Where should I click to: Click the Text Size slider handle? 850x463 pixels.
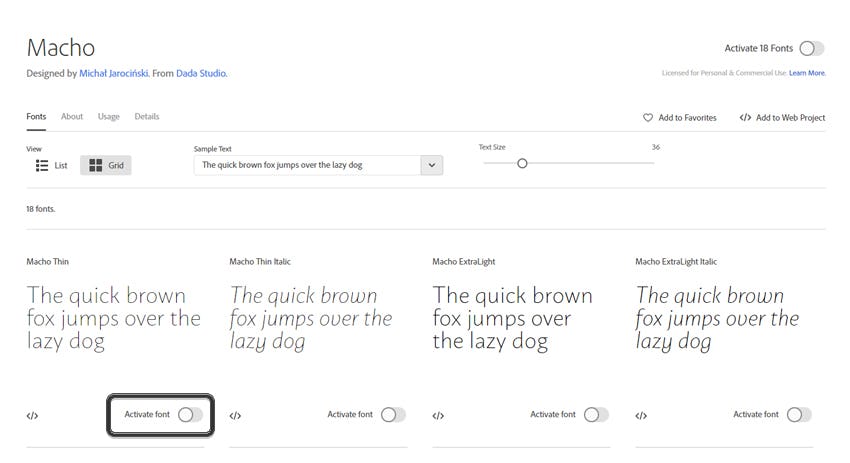pos(522,163)
